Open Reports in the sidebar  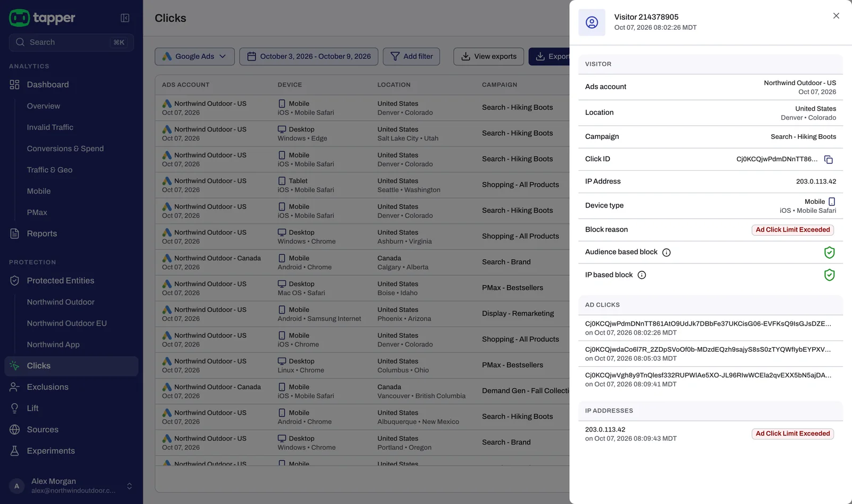pyautogui.click(x=42, y=234)
